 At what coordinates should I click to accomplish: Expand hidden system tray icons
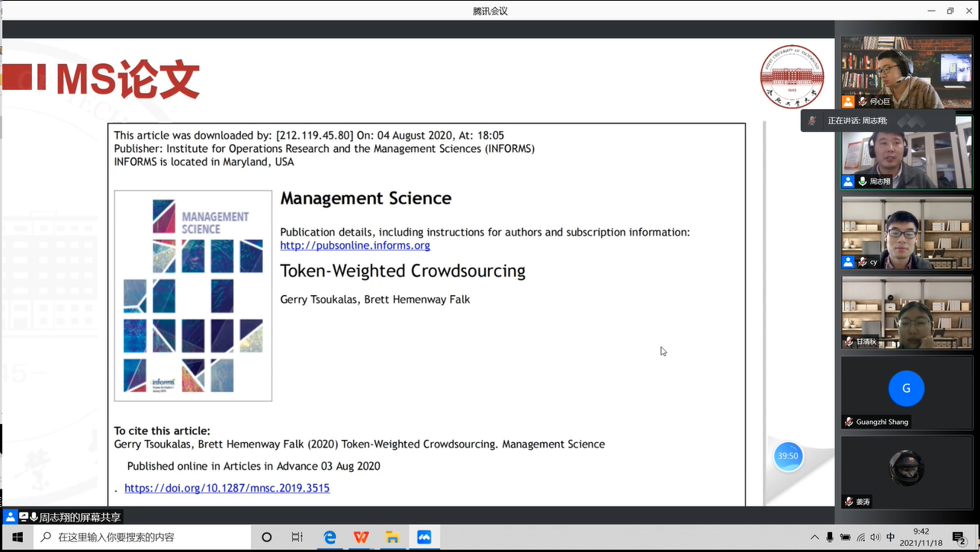tap(815, 538)
